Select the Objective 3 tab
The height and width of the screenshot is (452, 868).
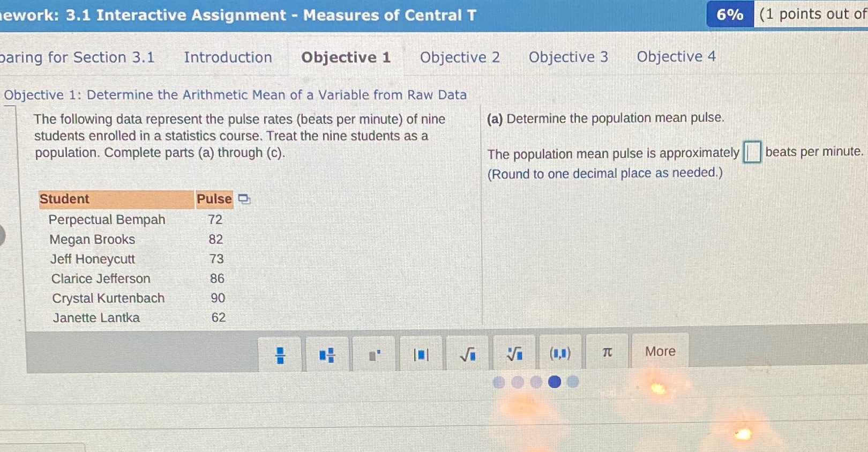[x=568, y=57]
